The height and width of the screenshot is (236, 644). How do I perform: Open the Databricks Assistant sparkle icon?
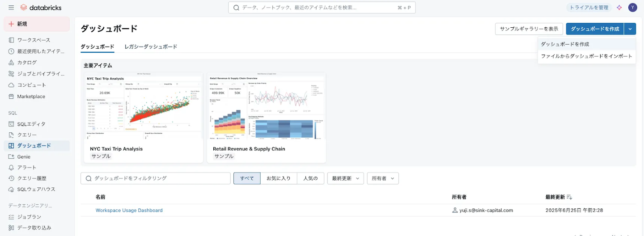(x=619, y=8)
